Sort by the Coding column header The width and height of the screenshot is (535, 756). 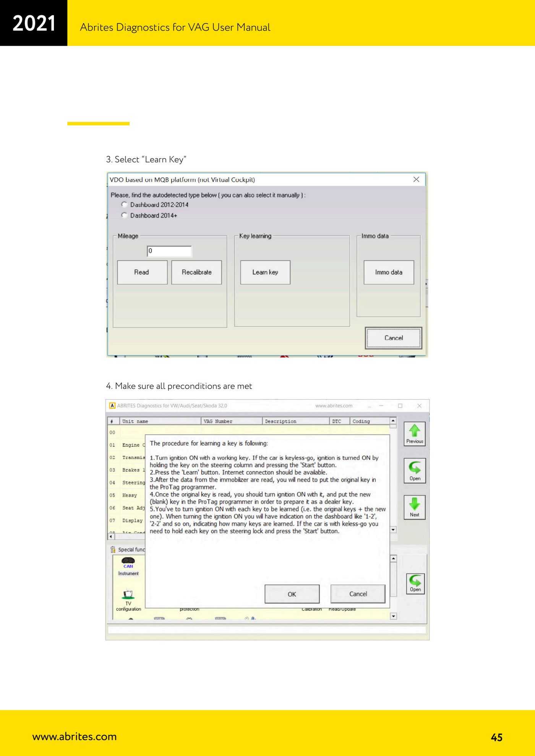pyautogui.click(x=370, y=421)
